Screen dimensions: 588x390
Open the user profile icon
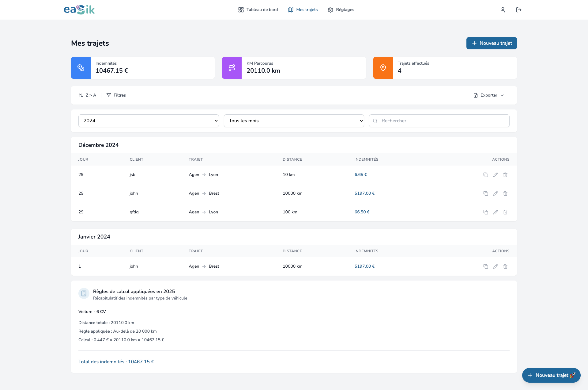503,10
